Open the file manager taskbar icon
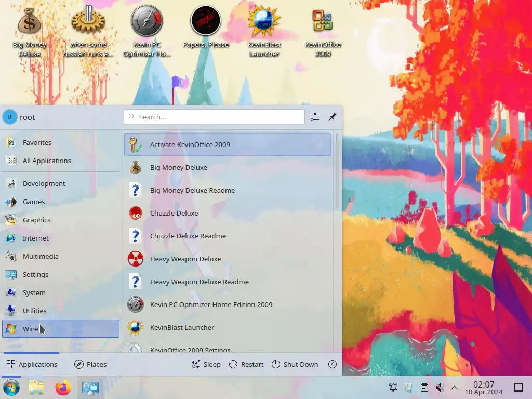The width and height of the screenshot is (532, 399). 36,388
